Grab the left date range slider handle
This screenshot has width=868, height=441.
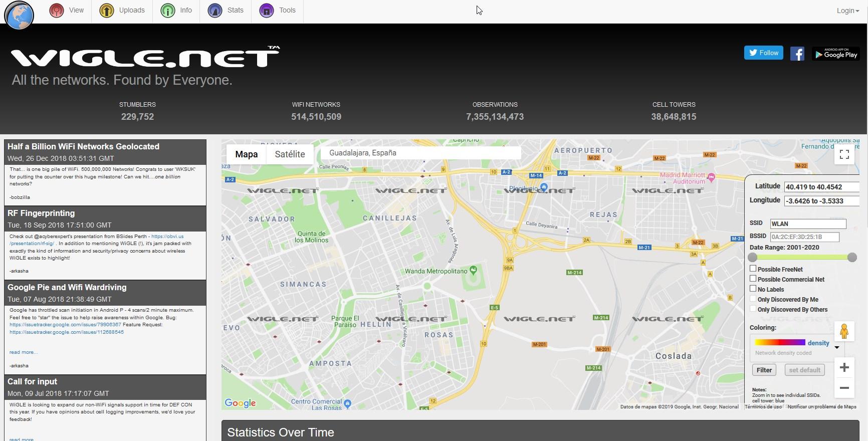752,258
